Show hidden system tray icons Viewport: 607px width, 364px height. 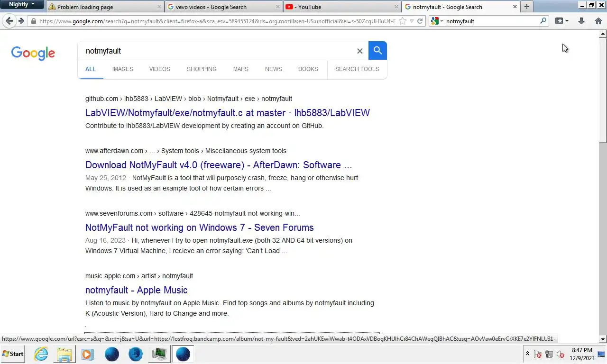(x=527, y=354)
